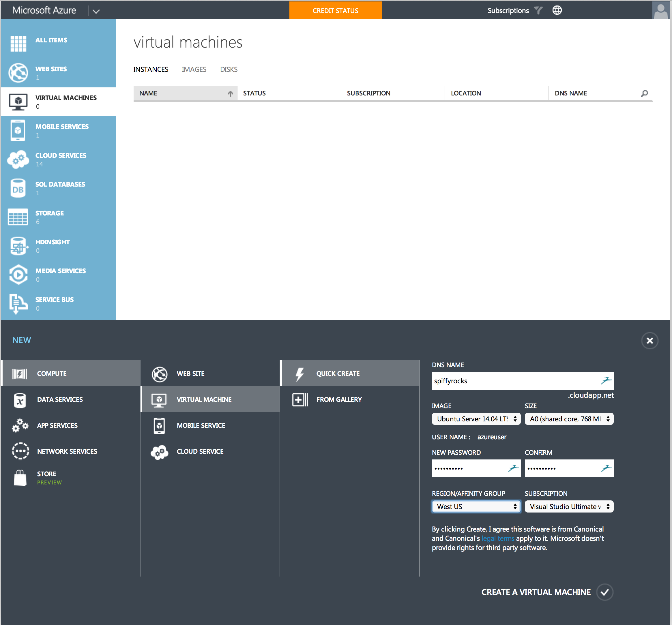Open the Subscription dropdown showing Visual Studio Ultimate
672x625 pixels.
(x=569, y=507)
